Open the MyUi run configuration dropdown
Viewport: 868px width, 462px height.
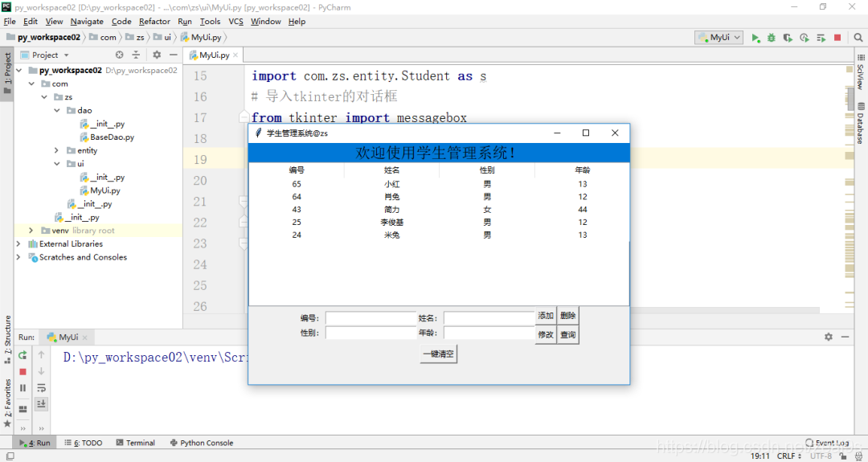click(x=719, y=38)
